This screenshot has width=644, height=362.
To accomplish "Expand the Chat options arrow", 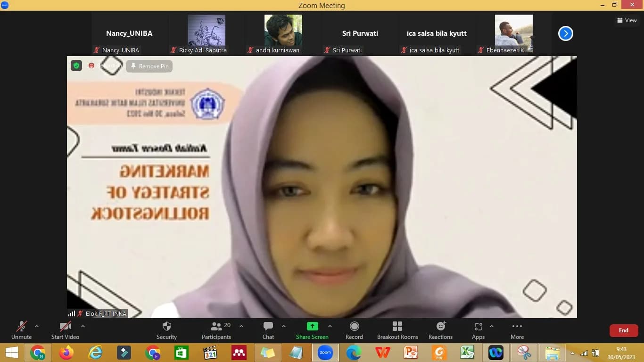I will point(284,326).
